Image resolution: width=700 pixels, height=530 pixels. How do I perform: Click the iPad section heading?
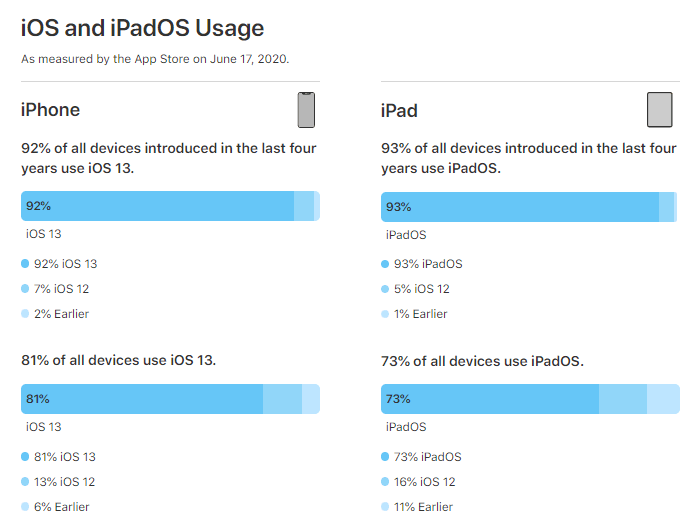click(399, 111)
